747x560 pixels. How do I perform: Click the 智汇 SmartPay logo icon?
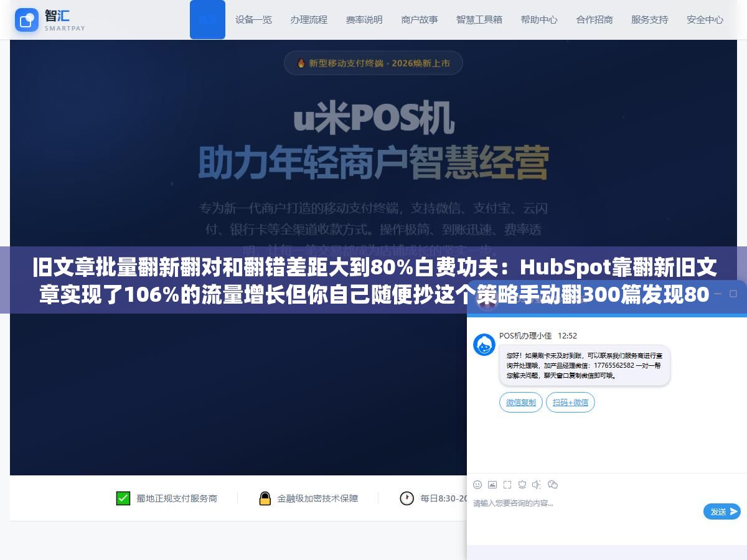coord(27,20)
